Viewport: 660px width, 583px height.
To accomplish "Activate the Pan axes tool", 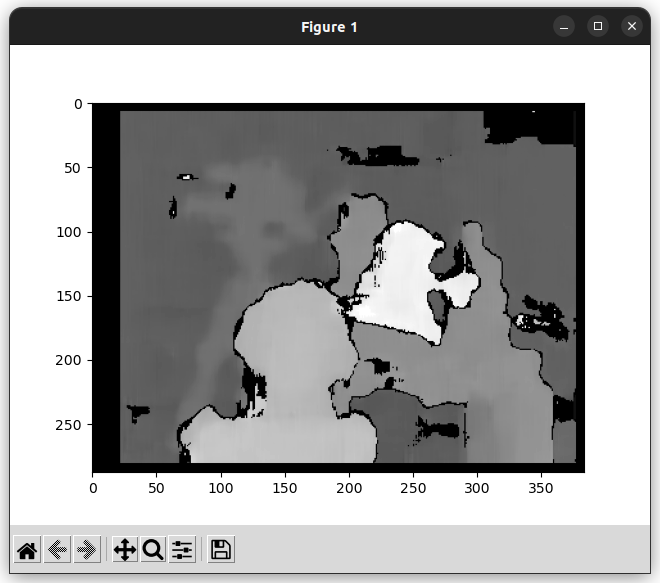I will coord(125,549).
